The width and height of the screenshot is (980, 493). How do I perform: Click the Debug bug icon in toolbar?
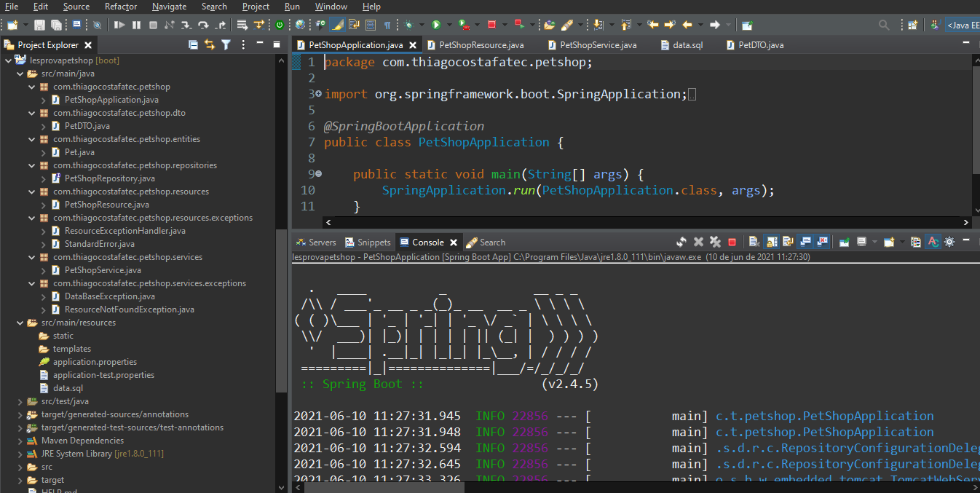(x=409, y=25)
